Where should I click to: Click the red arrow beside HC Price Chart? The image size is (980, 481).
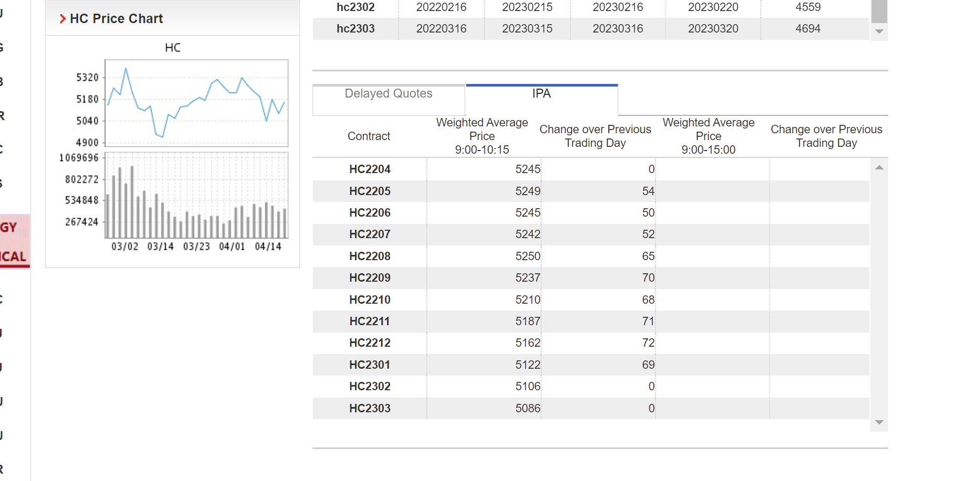coord(62,19)
